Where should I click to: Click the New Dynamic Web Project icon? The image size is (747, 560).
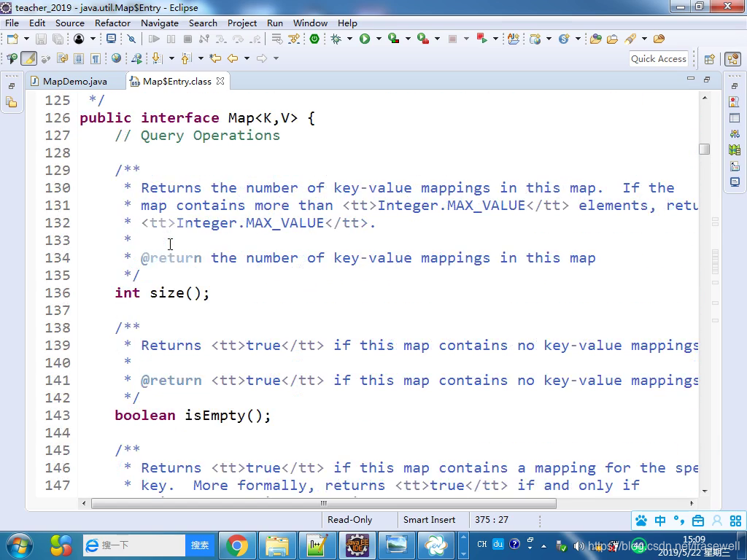pos(535,39)
